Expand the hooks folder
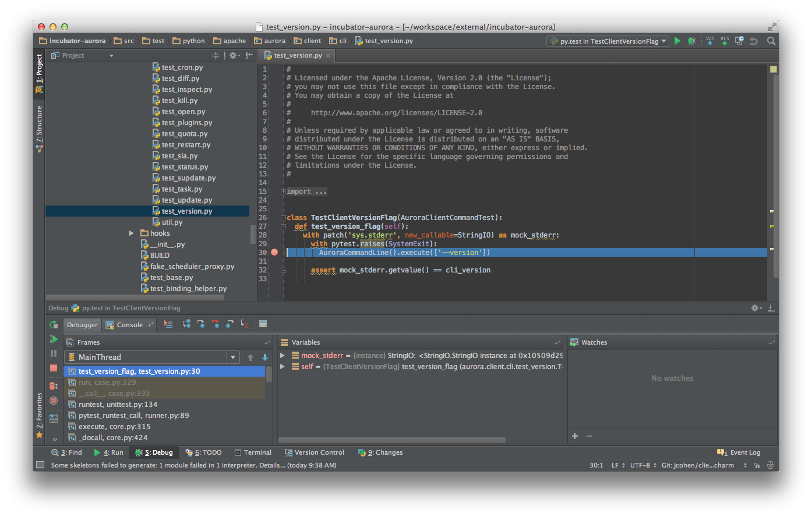 pyautogui.click(x=131, y=233)
